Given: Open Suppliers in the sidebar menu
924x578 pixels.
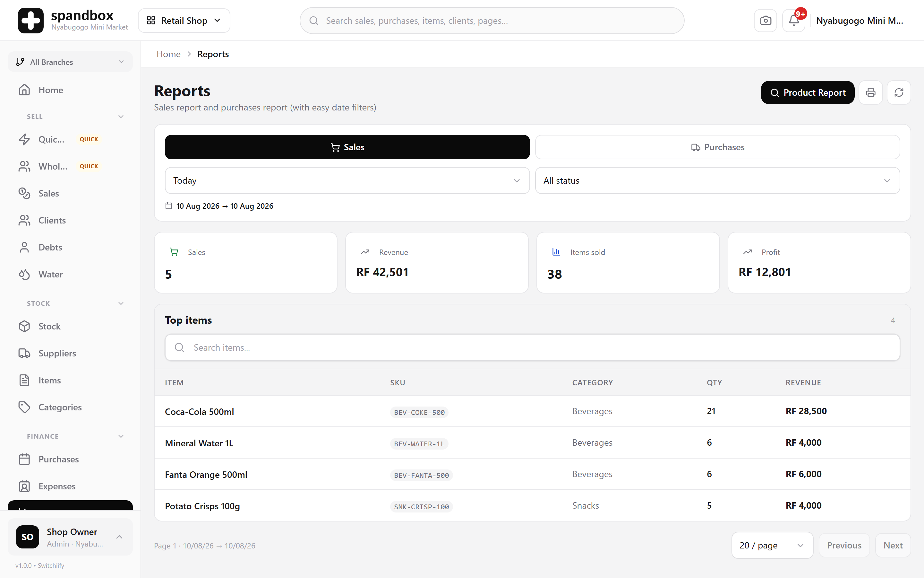Looking at the screenshot, I should pos(70,353).
